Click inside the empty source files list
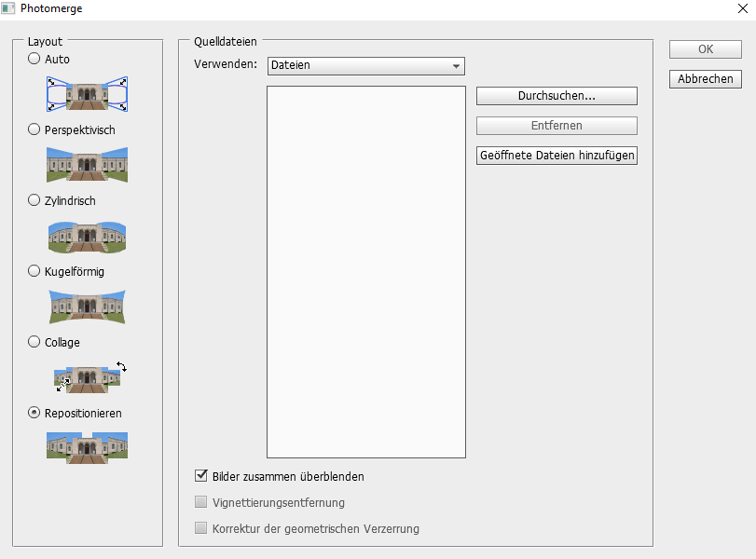The width and height of the screenshot is (756, 559). coord(365,271)
